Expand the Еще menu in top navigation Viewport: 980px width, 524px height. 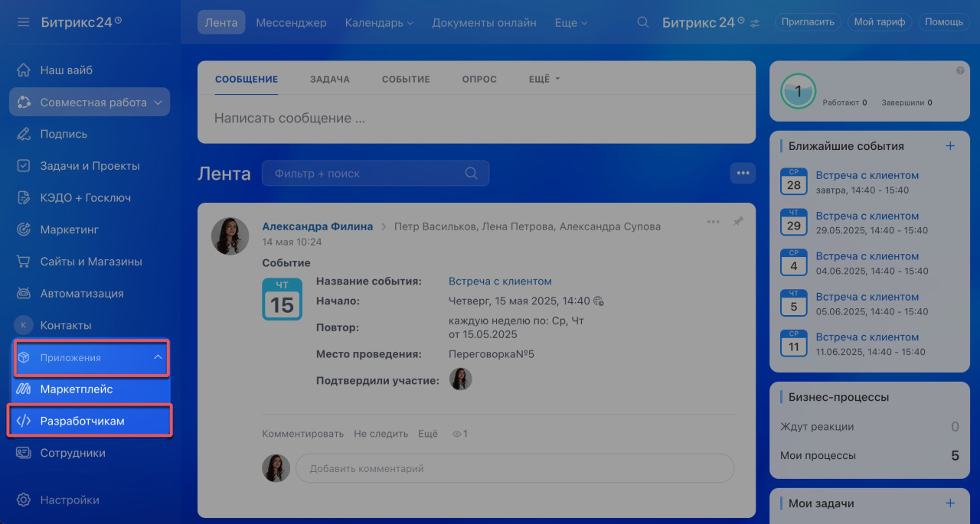[570, 22]
